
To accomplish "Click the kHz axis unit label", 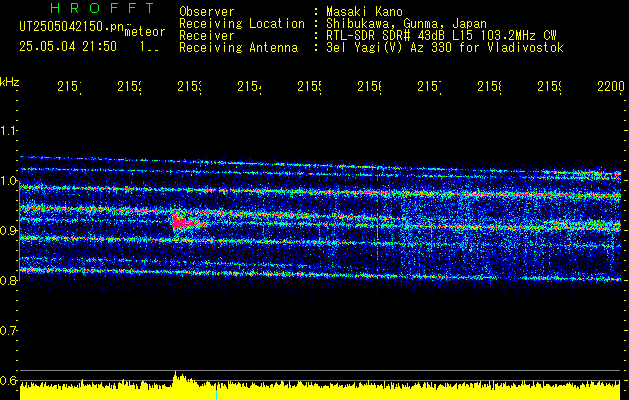I will [9, 82].
